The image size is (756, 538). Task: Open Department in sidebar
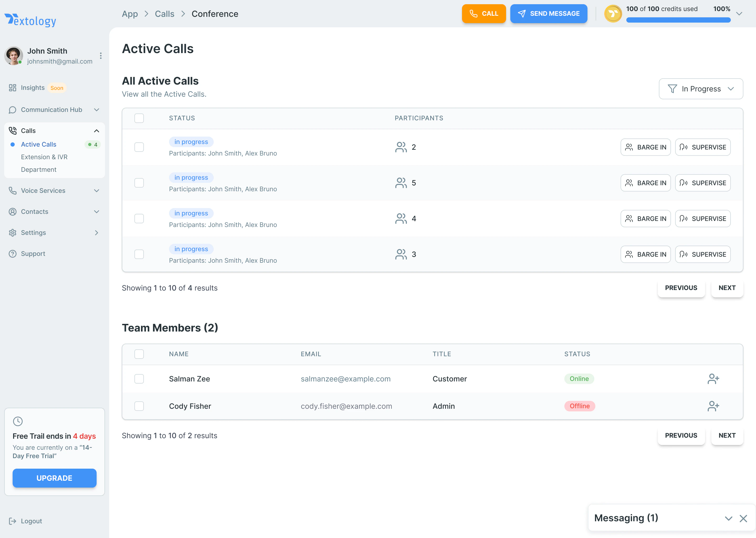tap(38, 170)
